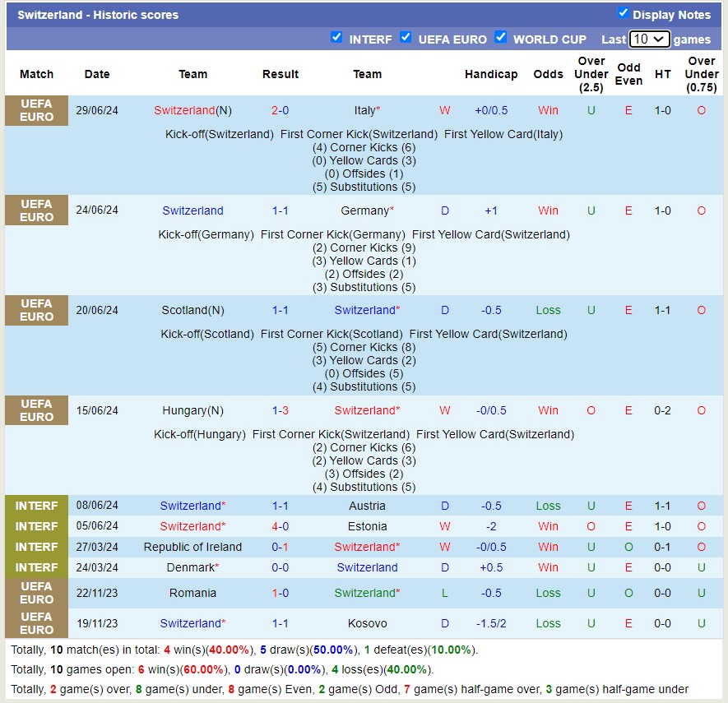Click Austria team name
Screen dimensions: 728x703
[367, 506]
